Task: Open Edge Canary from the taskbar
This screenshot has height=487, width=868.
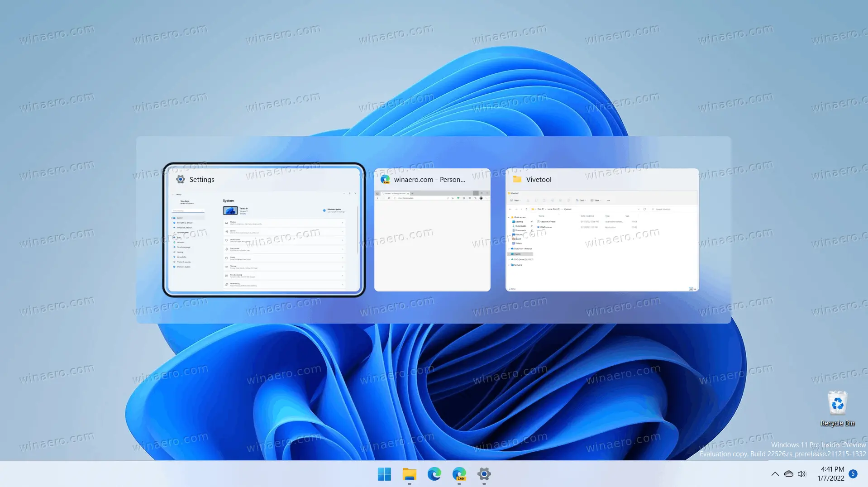Action: (x=459, y=474)
